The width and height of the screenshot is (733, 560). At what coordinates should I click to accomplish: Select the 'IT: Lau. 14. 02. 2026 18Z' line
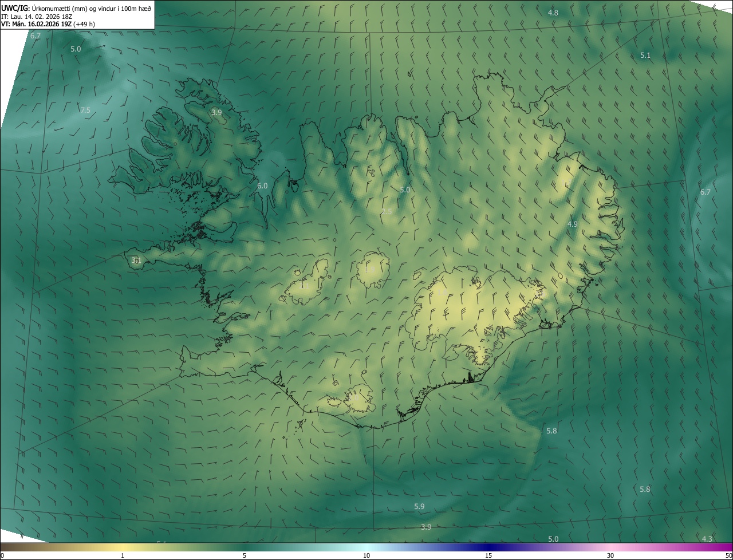click(37, 17)
